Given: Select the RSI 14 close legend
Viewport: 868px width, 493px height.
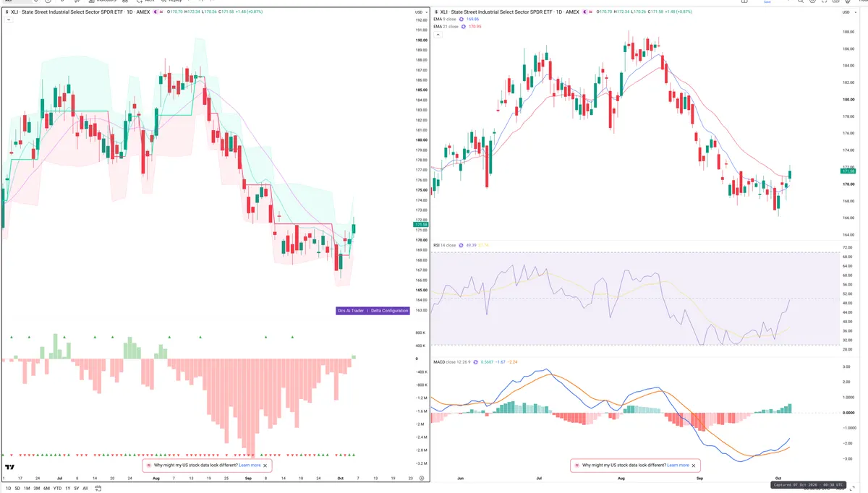Looking at the screenshot, I should [445, 245].
